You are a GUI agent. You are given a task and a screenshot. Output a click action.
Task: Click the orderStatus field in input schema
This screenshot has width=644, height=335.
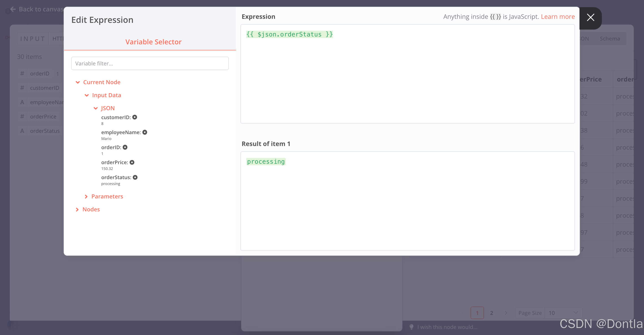45,131
